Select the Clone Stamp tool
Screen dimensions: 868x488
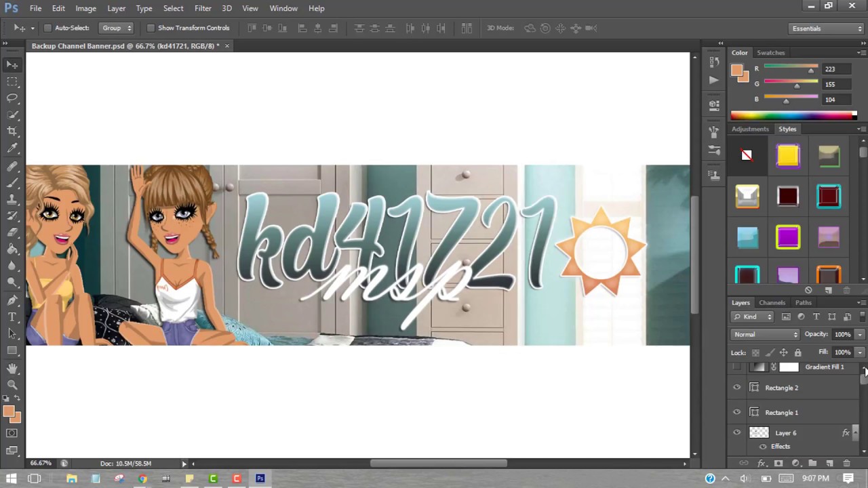point(12,199)
